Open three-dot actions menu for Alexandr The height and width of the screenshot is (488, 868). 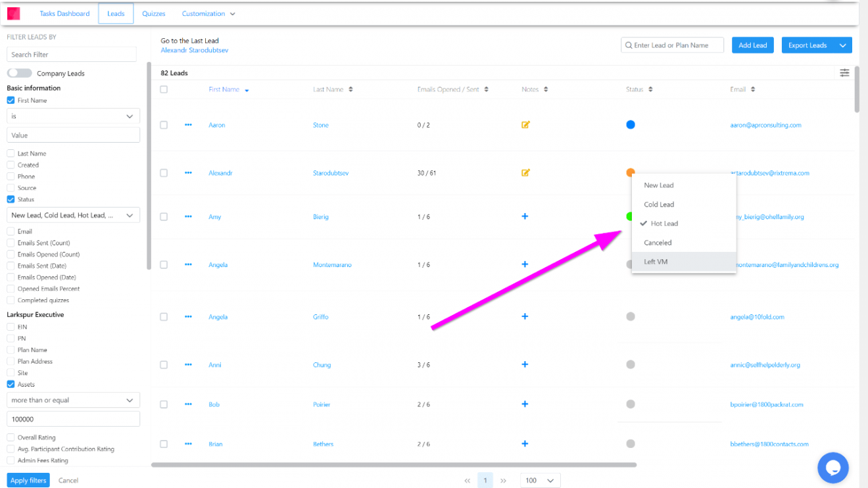point(189,173)
